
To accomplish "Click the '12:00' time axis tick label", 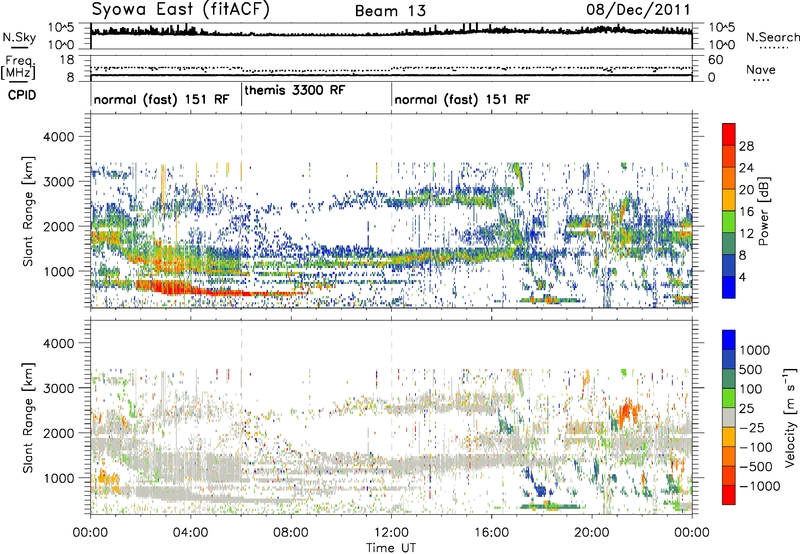I will pyautogui.click(x=391, y=533).
